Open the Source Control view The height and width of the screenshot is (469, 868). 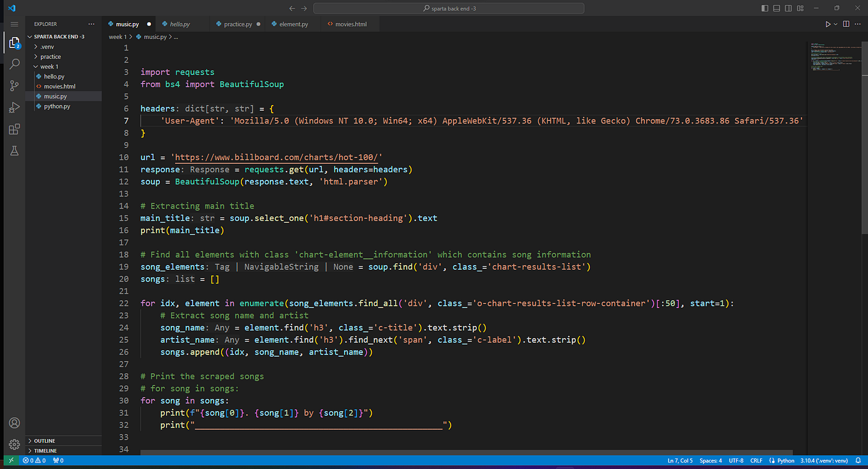click(x=14, y=85)
